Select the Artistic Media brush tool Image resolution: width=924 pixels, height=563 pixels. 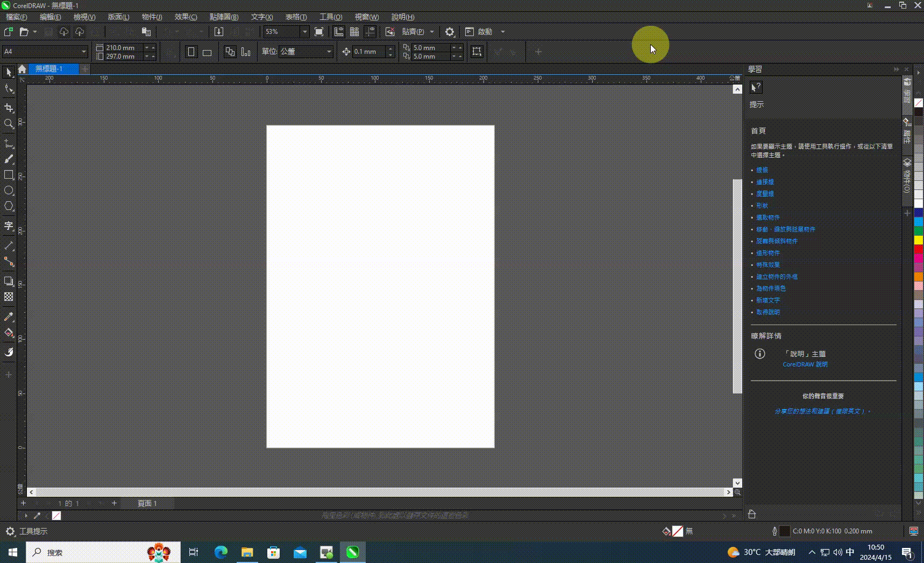(x=9, y=159)
